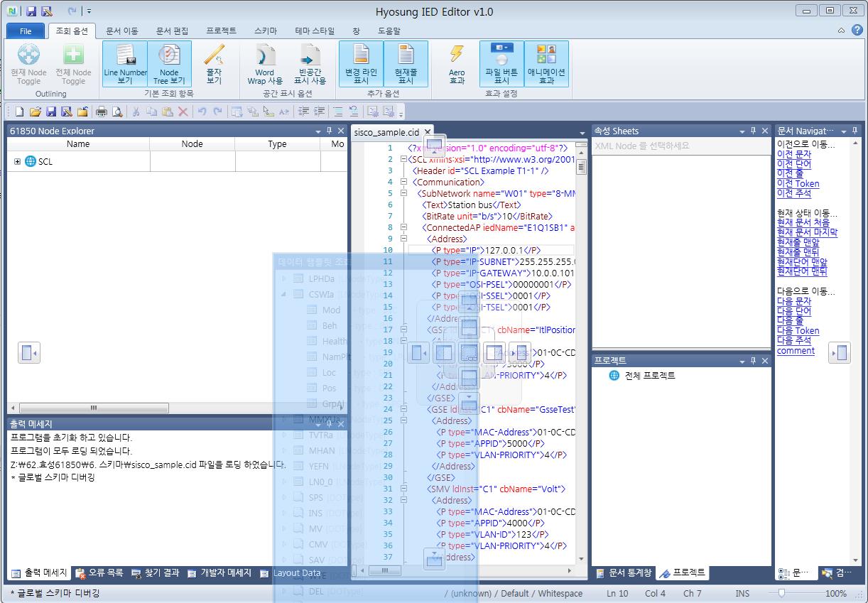
Task: Click the red X Delete icon
Action: tap(183, 112)
